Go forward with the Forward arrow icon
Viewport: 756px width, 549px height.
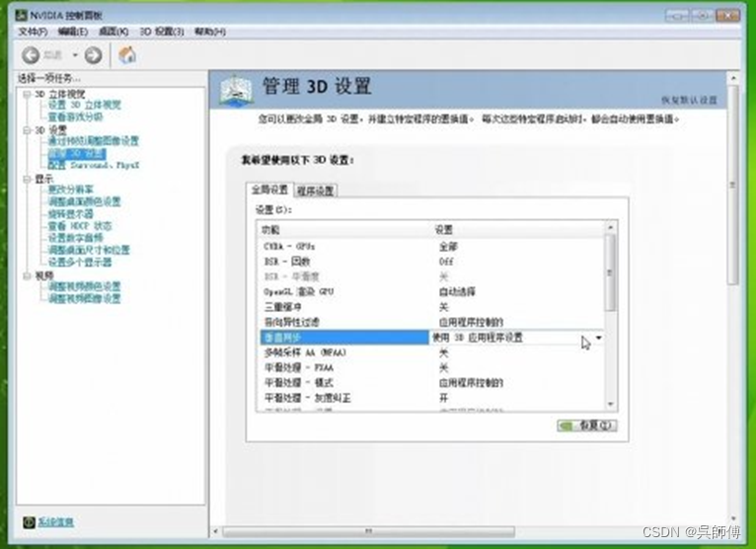point(93,55)
